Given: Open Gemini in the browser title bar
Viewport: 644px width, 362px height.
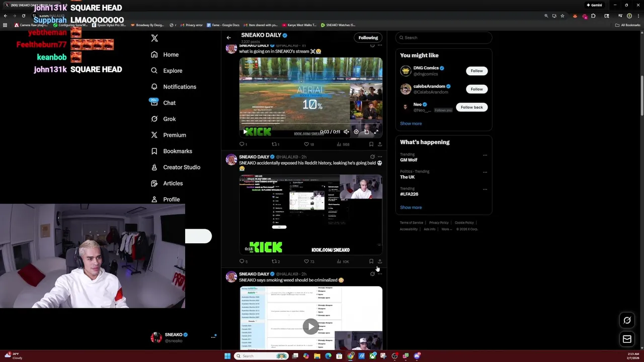Looking at the screenshot, I should (594, 5).
